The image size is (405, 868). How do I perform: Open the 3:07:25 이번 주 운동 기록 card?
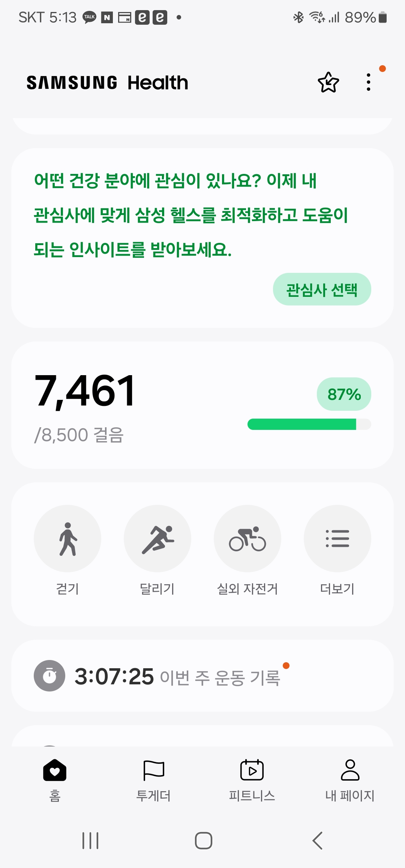point(202,676)
